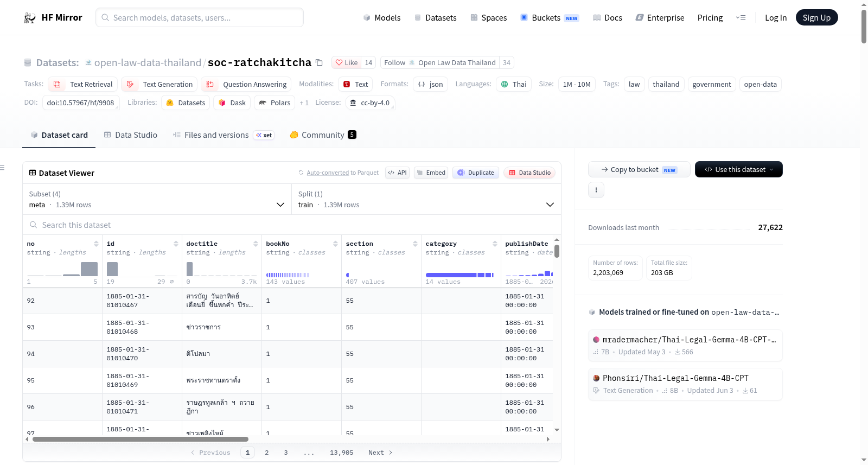Sort the 'section' column
Screen dimensions: 868x465
[x=415, y=244]
